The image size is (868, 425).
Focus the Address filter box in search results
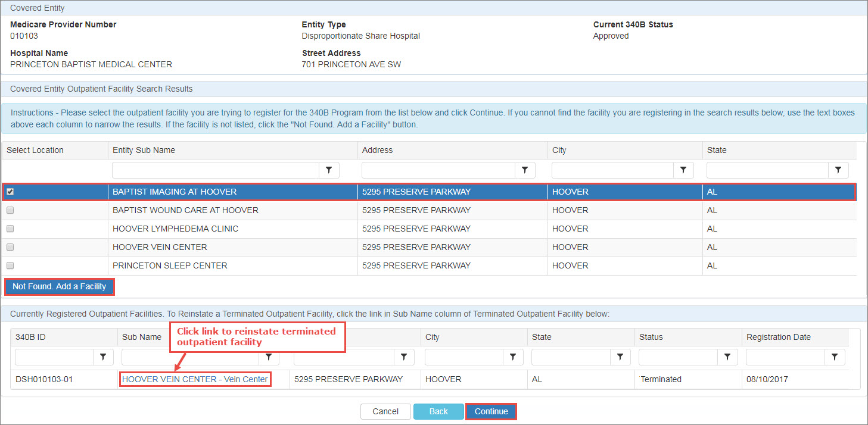438,170
